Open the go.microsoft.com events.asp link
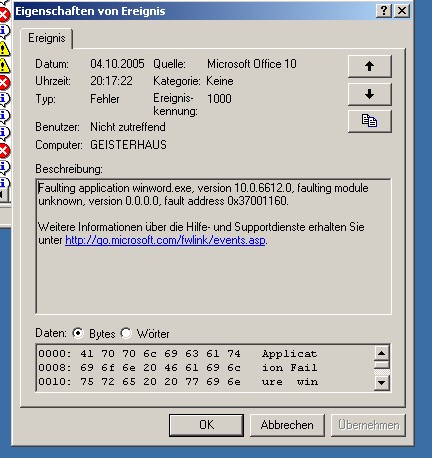This screenshot has width=432, height=458. pos(166,240)
